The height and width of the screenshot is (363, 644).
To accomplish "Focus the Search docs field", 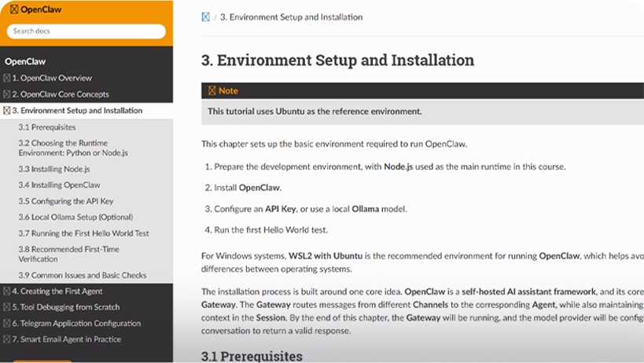I will [86, 31].
